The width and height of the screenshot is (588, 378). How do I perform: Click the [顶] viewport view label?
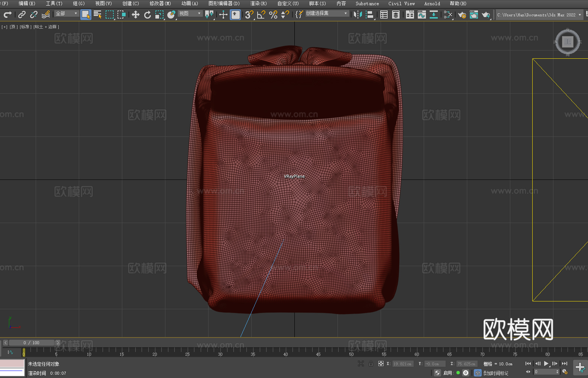point(13,27)
